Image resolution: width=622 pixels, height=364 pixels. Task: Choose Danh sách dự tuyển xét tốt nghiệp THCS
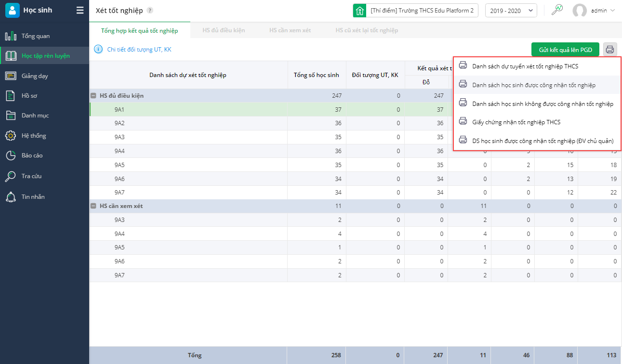[x=525, y=66]
